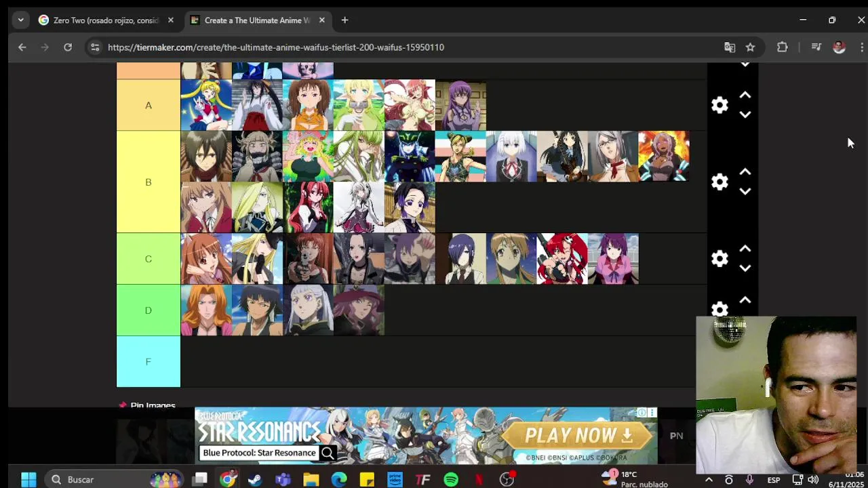Open Task View on taskbar

(199, 479)
